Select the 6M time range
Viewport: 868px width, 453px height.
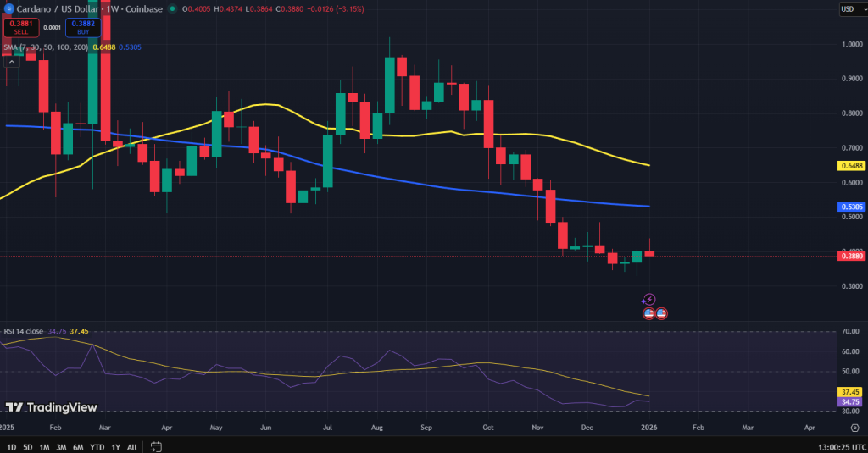pyautogui.click(x=78, y=447)
